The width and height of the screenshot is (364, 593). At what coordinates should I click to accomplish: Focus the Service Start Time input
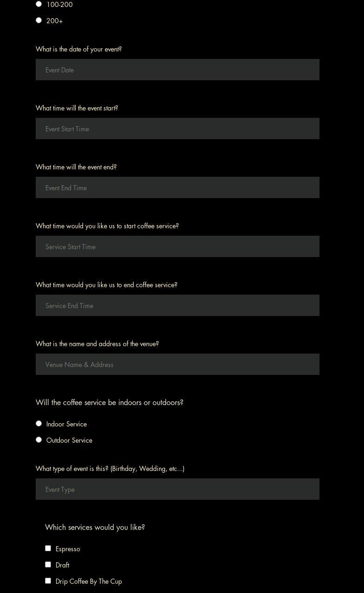coord(177,246)
